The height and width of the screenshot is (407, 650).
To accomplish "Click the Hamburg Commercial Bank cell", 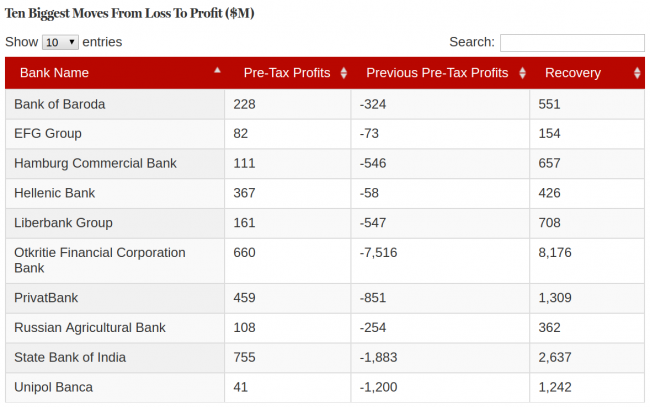I will coord(95,163).
